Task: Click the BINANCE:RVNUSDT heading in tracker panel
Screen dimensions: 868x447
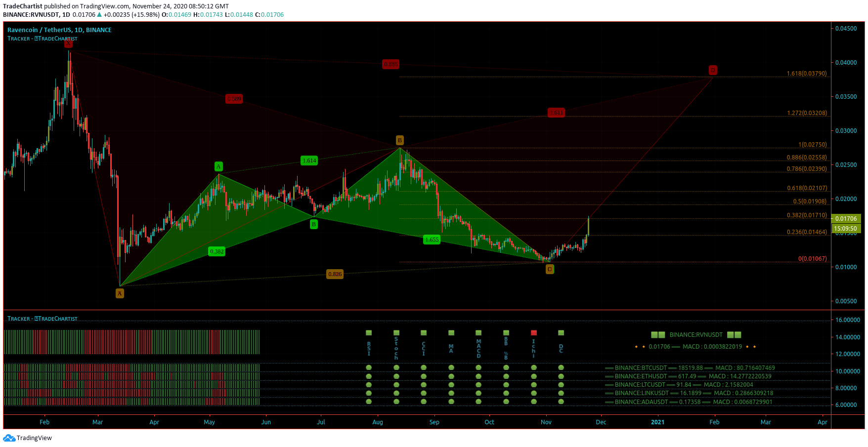Action: pos(696,335)
